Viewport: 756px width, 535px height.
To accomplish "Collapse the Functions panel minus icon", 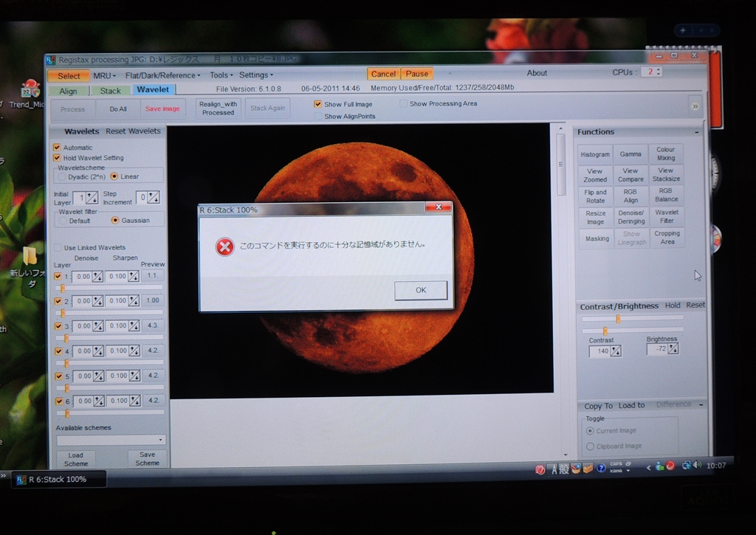I will tap(697, 132).
